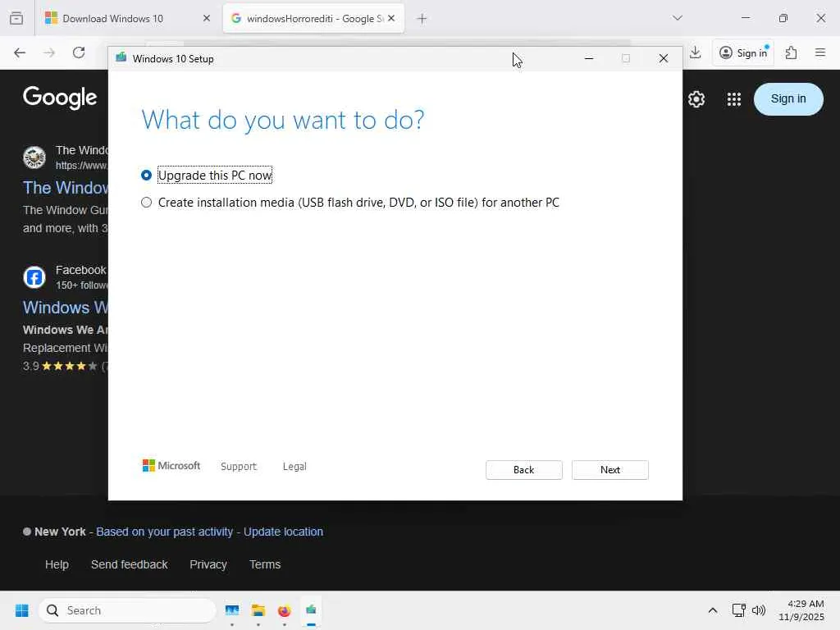
Task: Click the Update location link
Action: 283,532
